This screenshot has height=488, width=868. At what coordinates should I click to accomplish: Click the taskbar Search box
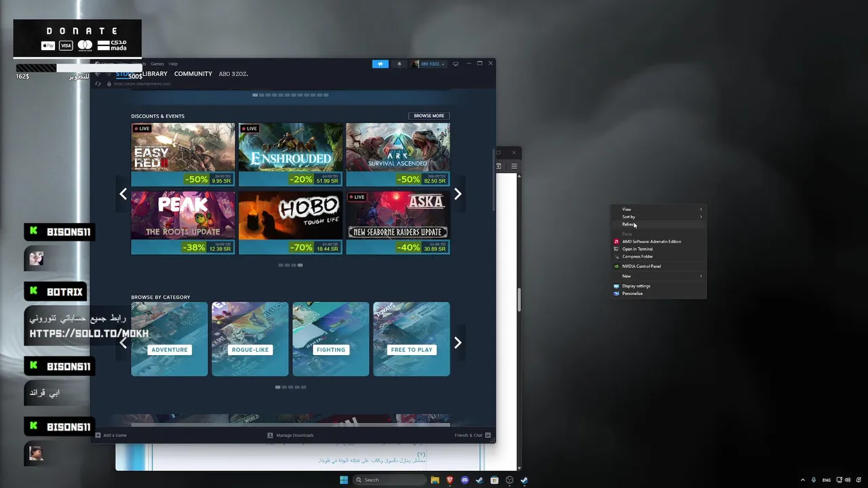point(389,480)
